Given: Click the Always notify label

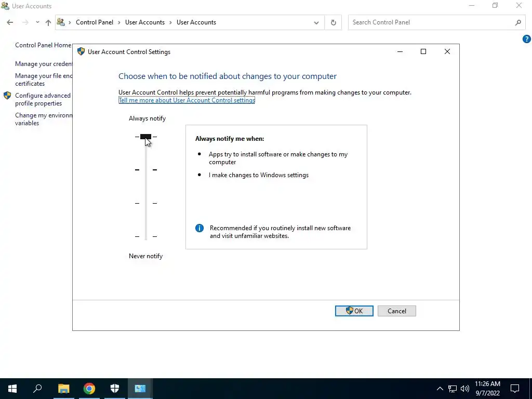Looking at the screenshot, I should click(147, 118).
